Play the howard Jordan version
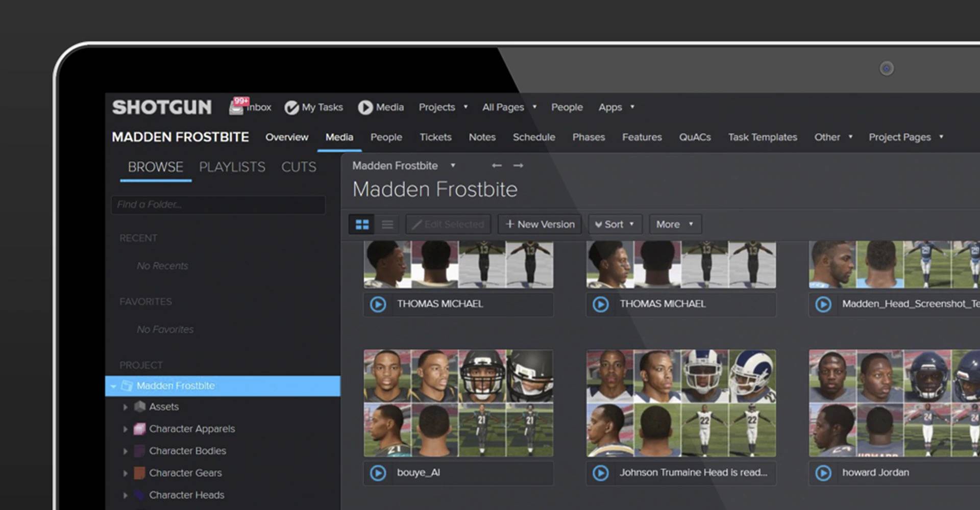The width and height of the screenshot is (980, 510). click(x=823, y=473)
